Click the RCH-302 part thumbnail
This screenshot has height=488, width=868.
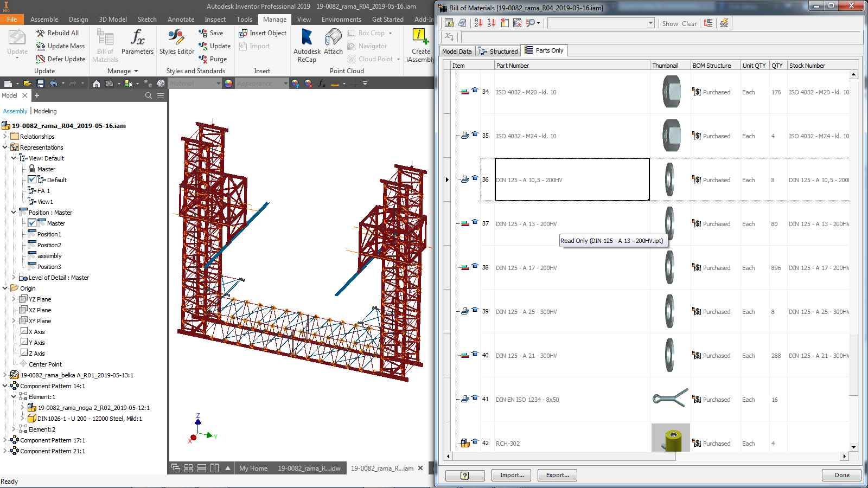coord(671,438)
